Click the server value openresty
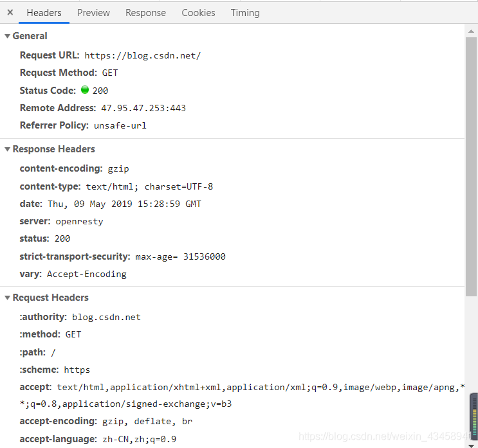Screen dimensions: 478x448 [x=79, y=222]
